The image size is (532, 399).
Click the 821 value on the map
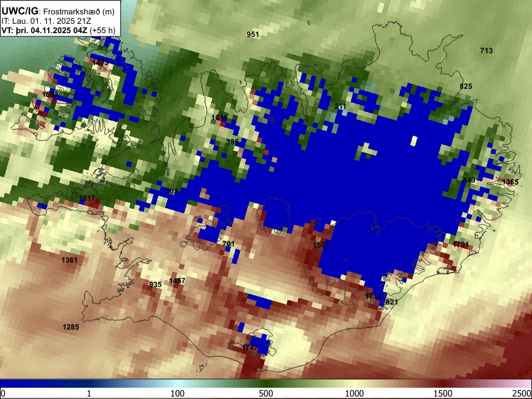[392, 302]
